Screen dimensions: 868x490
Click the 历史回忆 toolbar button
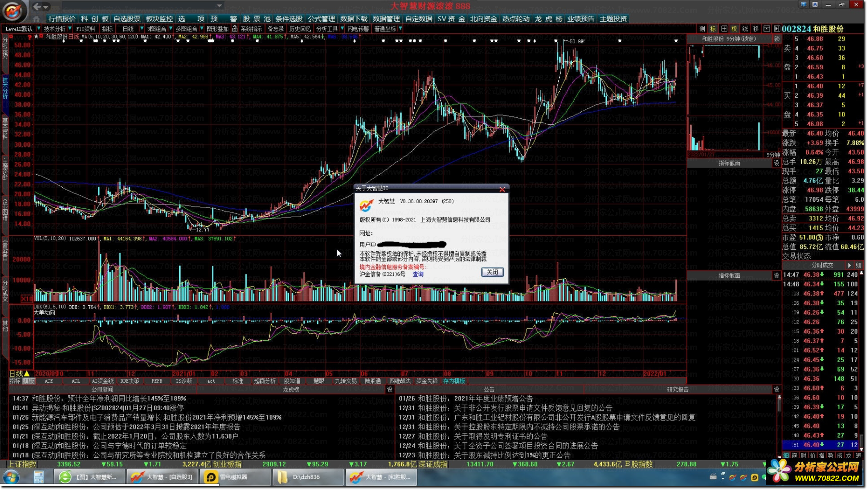tap(300, 29)
